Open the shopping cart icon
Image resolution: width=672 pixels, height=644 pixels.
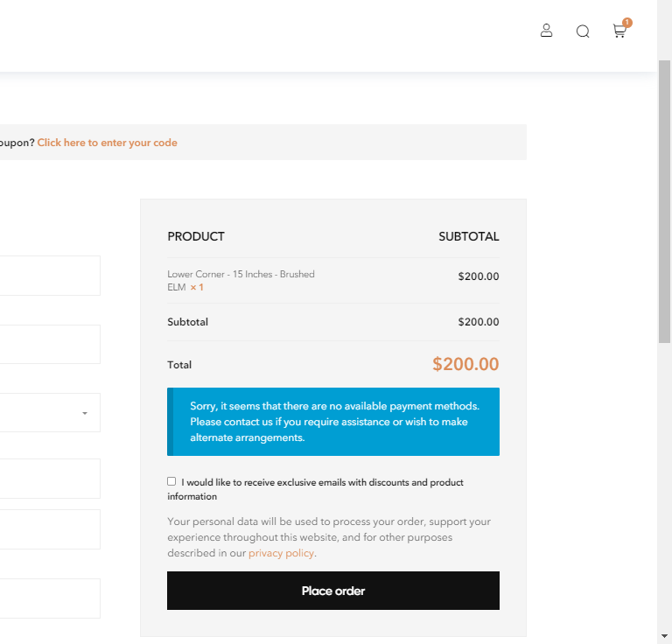click(619, 32)
